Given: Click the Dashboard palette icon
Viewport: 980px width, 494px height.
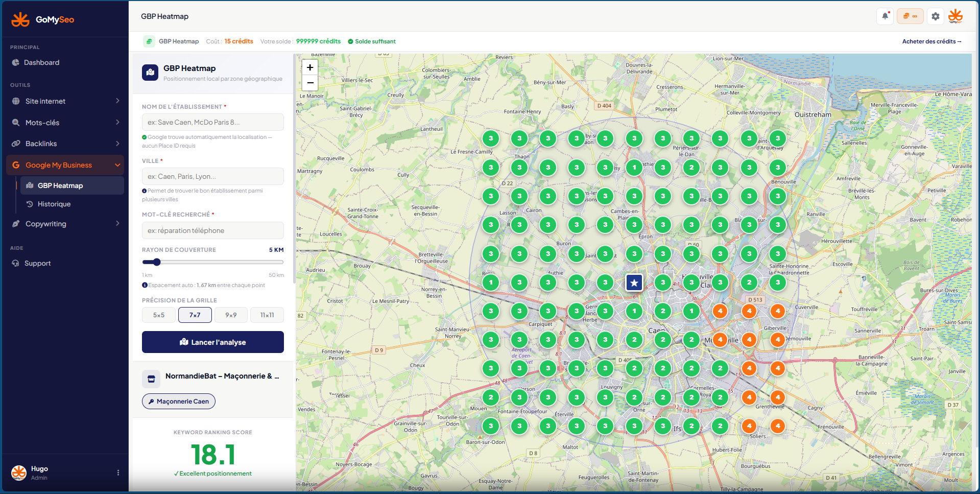Looking at the screenshot, I should [15, 62].
